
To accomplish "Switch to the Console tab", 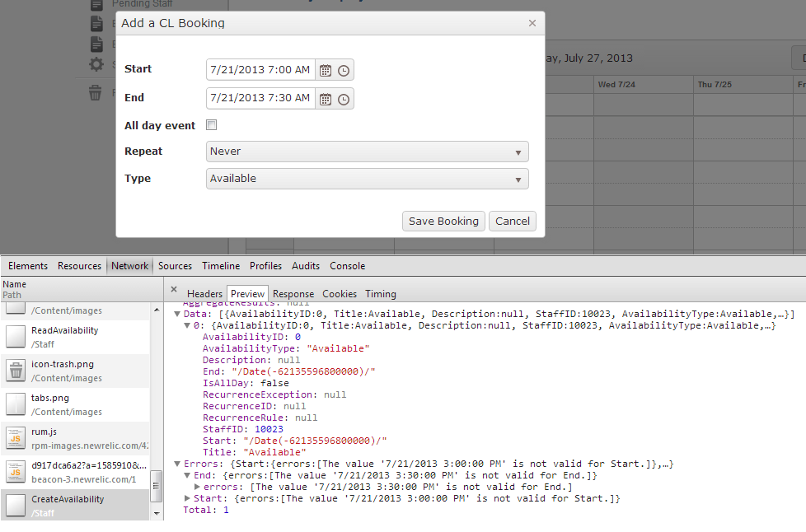I will (348, 266).
